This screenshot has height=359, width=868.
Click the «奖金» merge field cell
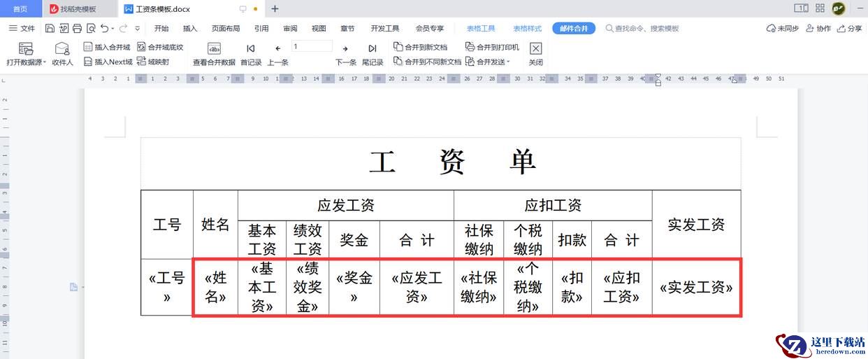tap(354, 287)
